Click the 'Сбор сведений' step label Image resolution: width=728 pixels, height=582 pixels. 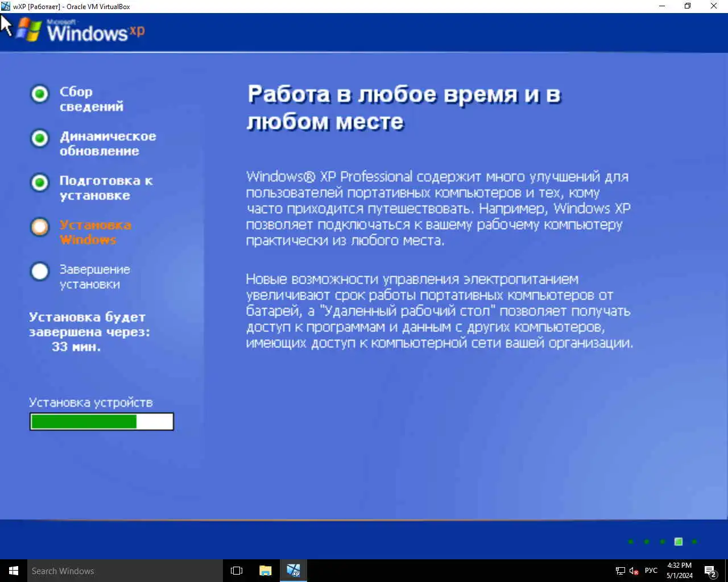[x=91, y=99]
